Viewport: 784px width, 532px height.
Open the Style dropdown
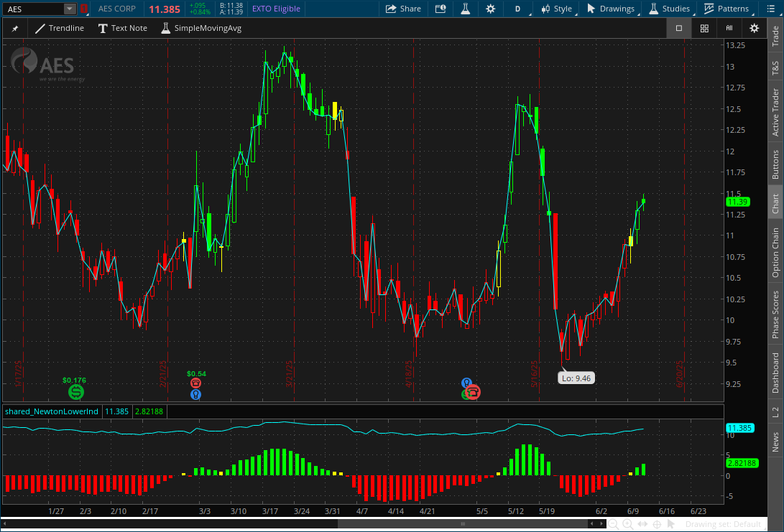(x=556, y=9)
